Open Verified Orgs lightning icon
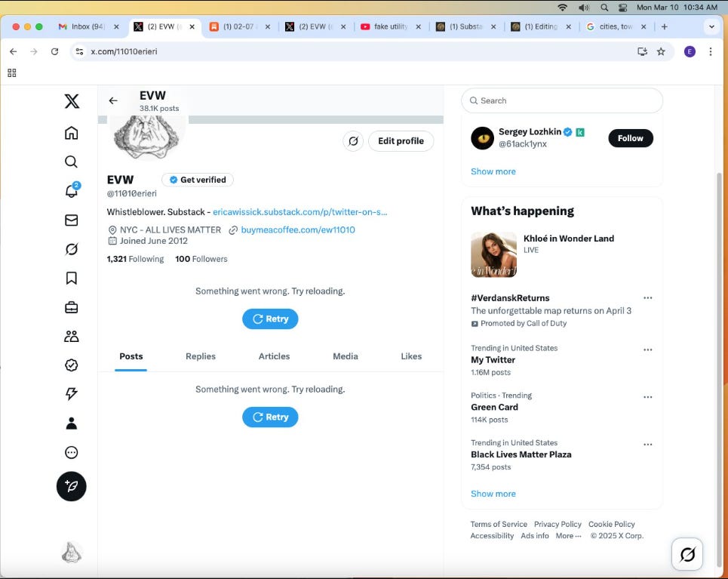This screenshot has height=579, width=728. click(71, 394)
